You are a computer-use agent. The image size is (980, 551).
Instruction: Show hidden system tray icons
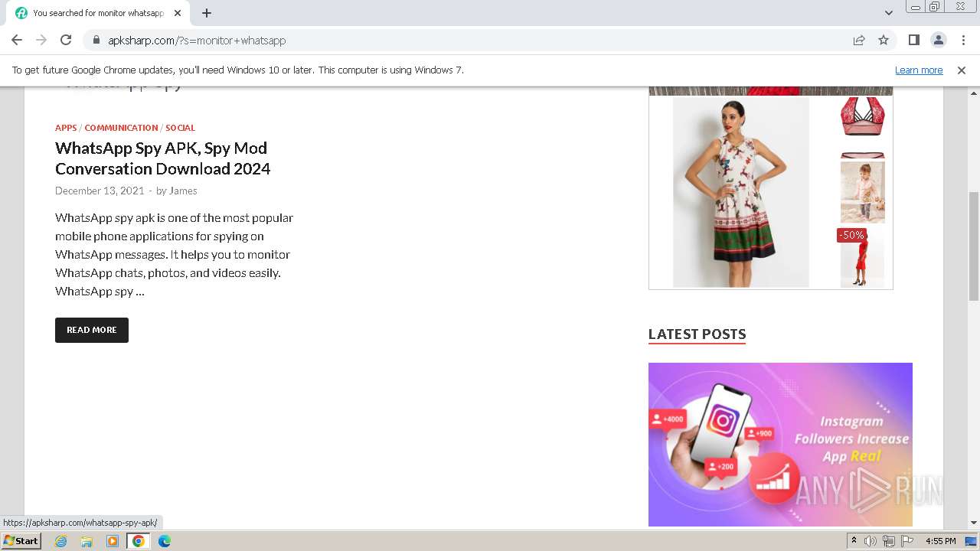click(x=854, y=541)
